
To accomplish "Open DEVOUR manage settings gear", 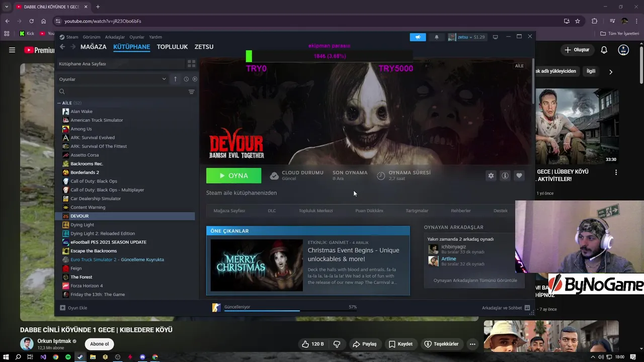I will tap(491, 175).
